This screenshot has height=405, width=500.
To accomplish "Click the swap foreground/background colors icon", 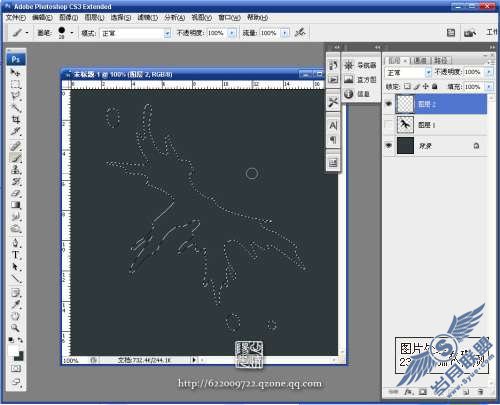I will [20, 340].
